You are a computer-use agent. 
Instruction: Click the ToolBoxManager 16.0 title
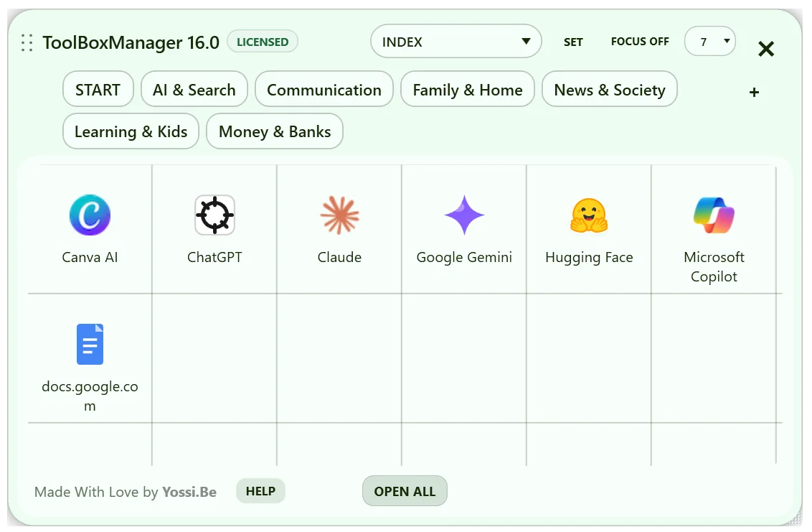pos(131,42)
